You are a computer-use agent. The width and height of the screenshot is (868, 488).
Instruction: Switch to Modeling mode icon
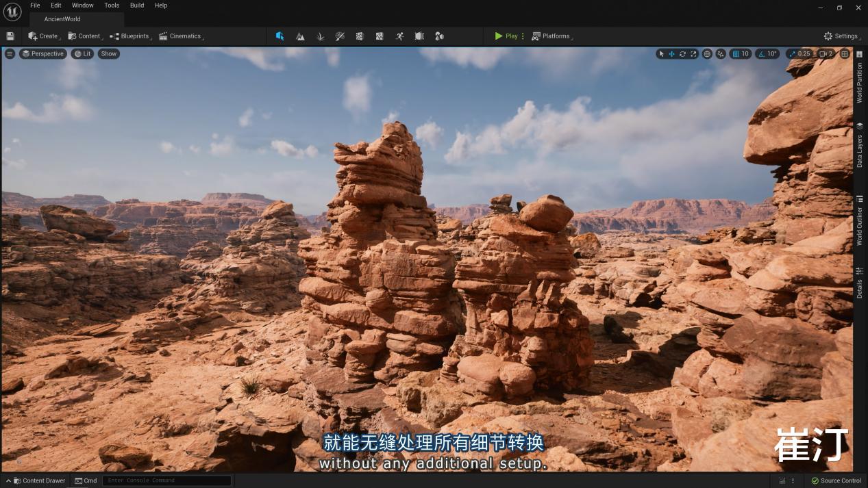pos(360,36)
